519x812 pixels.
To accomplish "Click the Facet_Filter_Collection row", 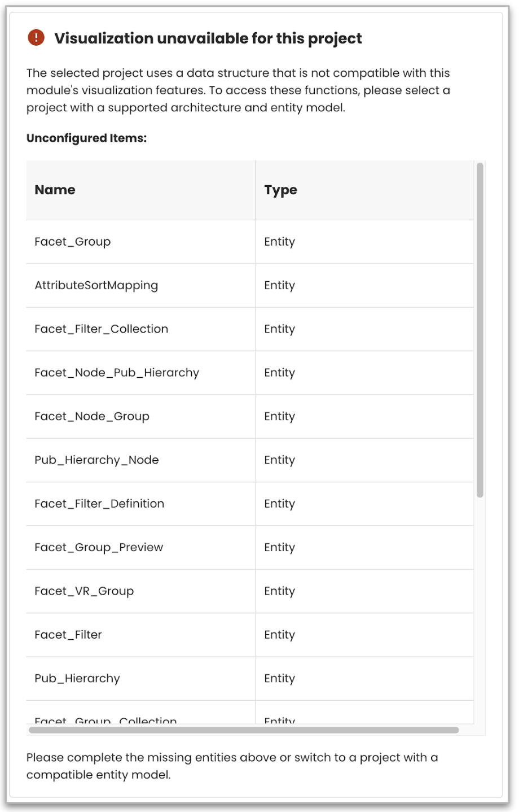I will pyautogui.click(x=102, y=329).
